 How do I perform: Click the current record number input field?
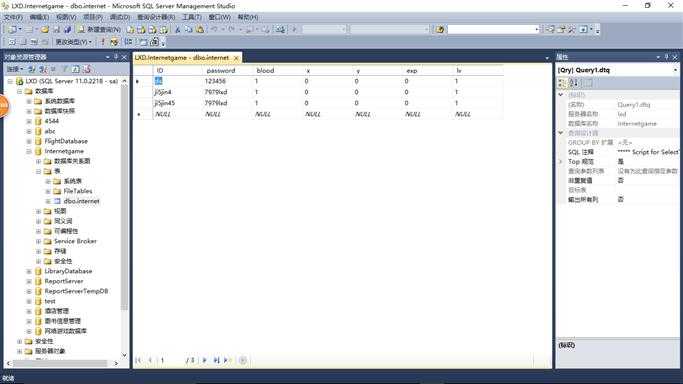[170, 360]
